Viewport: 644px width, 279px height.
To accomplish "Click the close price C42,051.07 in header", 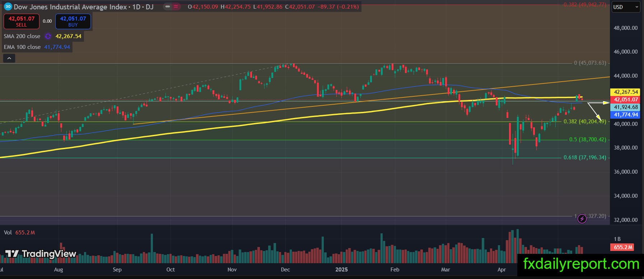I will (x=300, y=7).
